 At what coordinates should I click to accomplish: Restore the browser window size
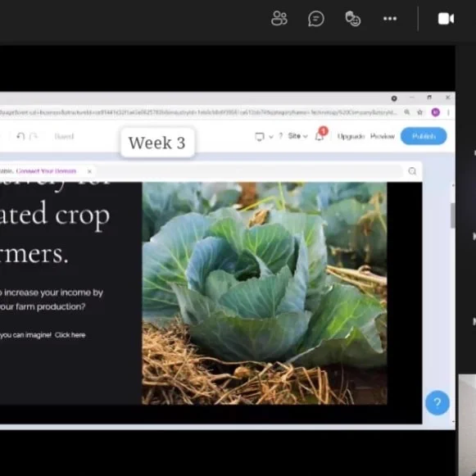tap(429, 97)
